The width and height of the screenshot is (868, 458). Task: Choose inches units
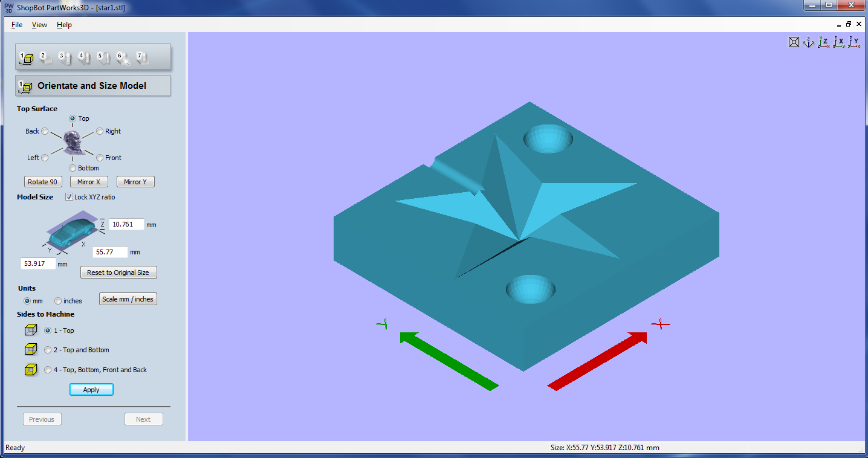[58, 301]
